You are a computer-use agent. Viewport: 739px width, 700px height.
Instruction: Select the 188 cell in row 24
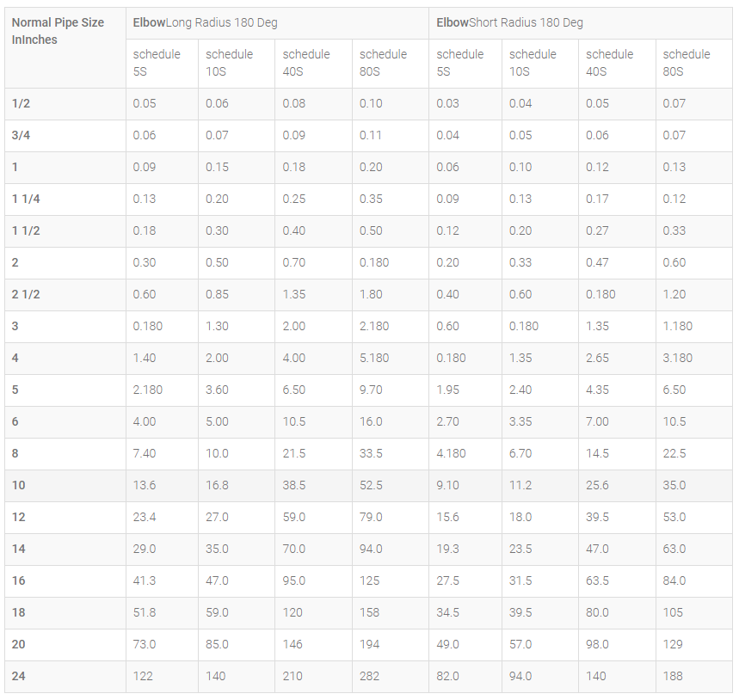673,676
